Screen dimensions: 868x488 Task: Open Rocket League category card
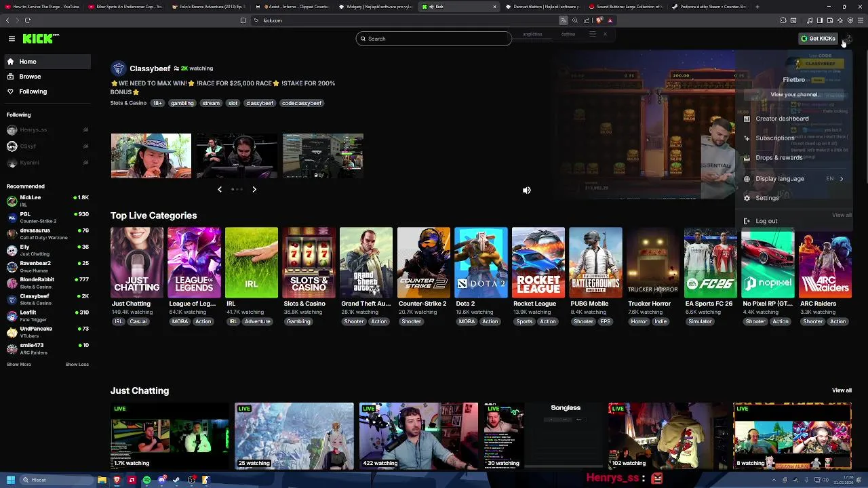[x=538, y=263]
